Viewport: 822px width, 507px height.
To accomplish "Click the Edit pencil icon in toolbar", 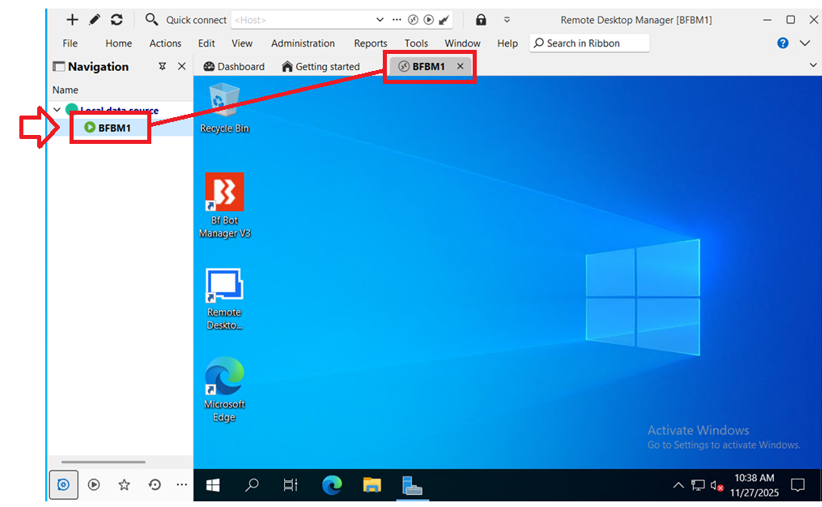I will click(x=94, y=19).
